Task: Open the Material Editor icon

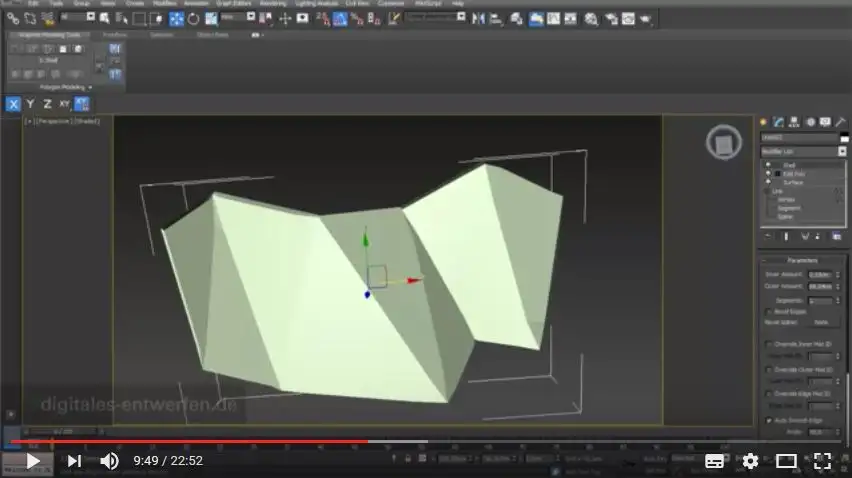Action: [x=591, y=19]
